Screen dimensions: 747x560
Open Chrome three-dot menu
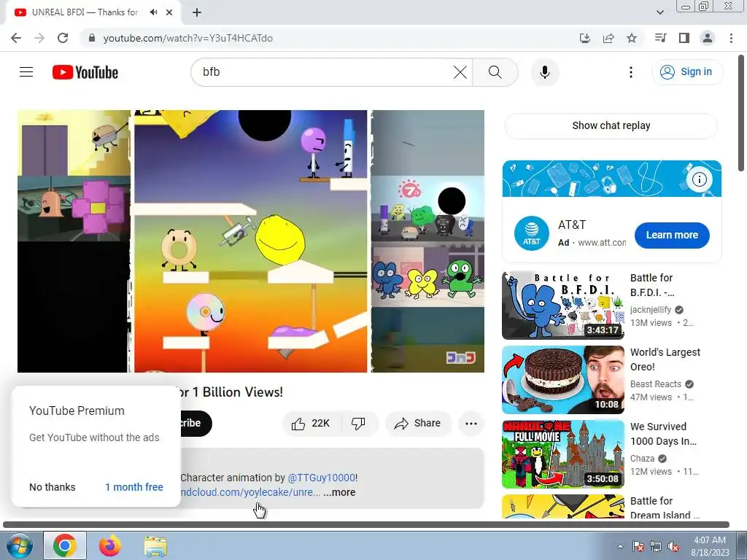pyautogui.click(x=731, y=38)
